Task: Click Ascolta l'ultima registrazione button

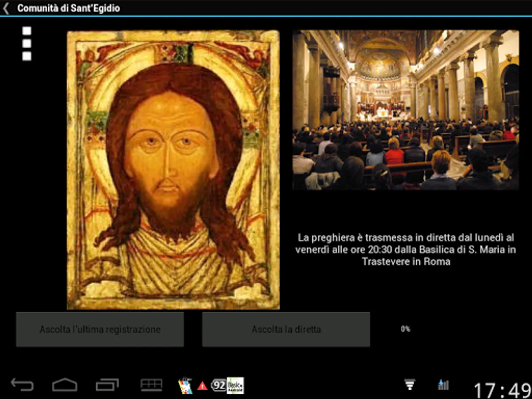Action: pos(100,329)
